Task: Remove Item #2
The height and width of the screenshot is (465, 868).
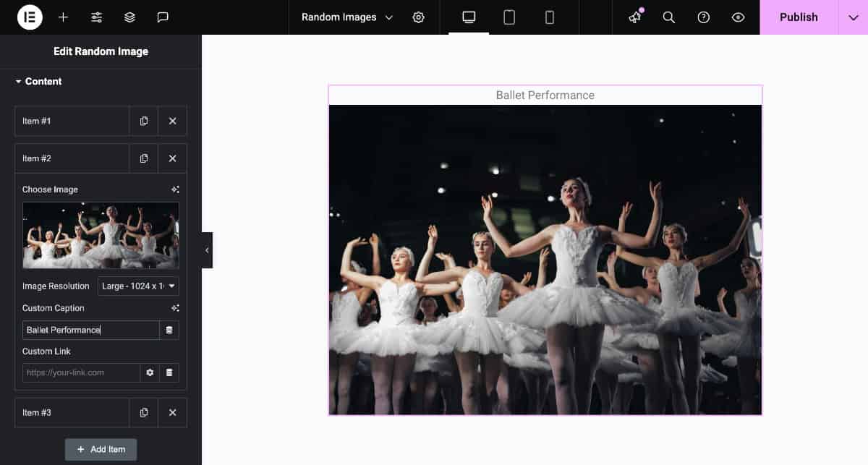Action: [172, 158]
